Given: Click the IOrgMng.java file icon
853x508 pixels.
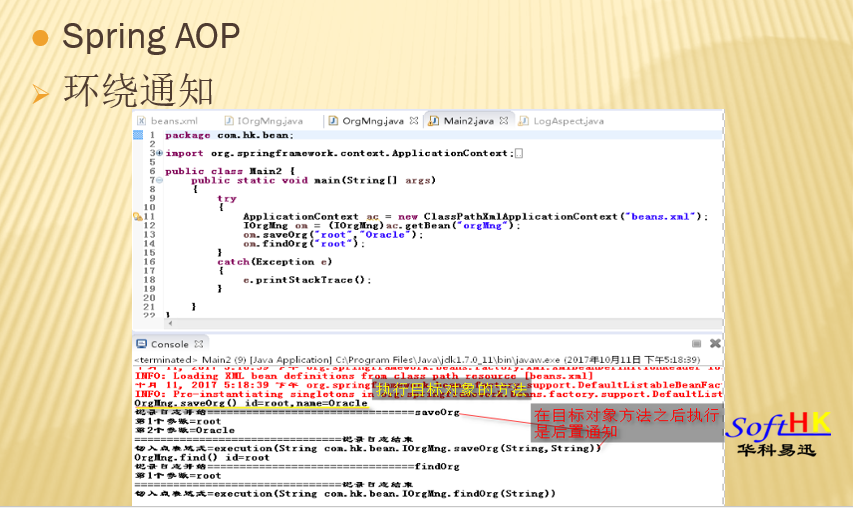Looking at the screenshot, I should [229, 121].
